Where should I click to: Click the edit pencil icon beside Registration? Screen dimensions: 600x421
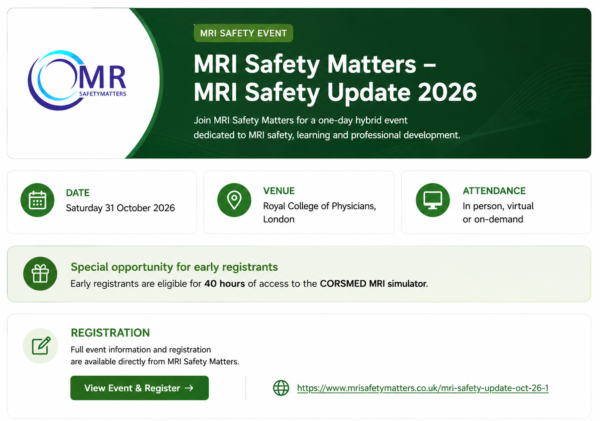[41, 346]
